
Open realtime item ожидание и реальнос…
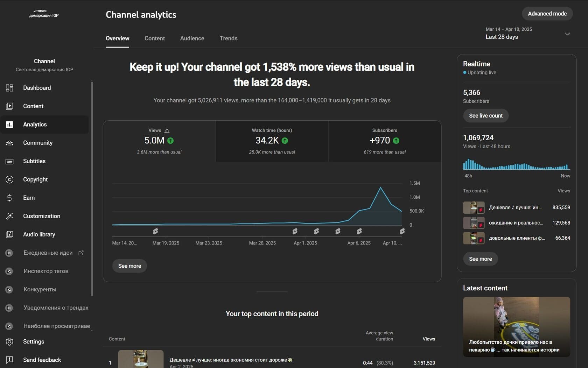click(516, 223)
